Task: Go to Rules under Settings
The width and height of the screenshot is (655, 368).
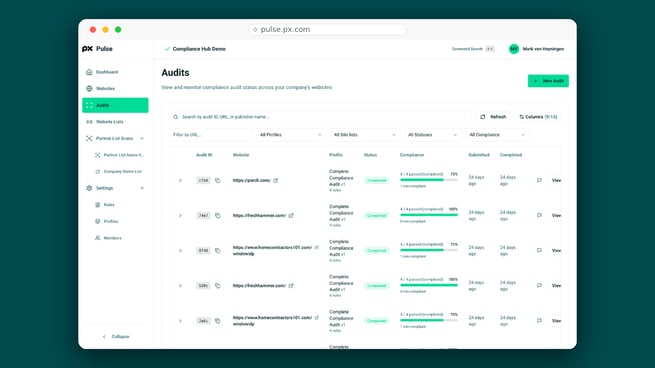Action: click(x=109, y=205)
